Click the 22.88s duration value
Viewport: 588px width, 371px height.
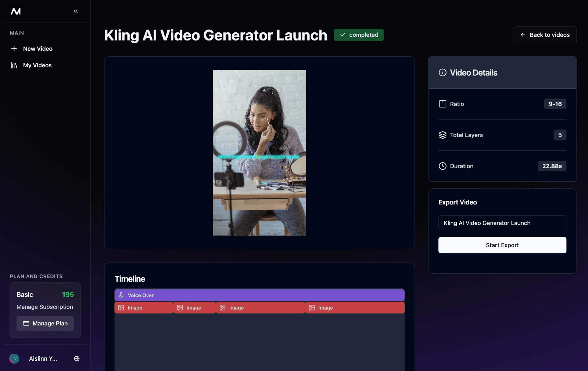pyautogui.click(x=552, y=166)
